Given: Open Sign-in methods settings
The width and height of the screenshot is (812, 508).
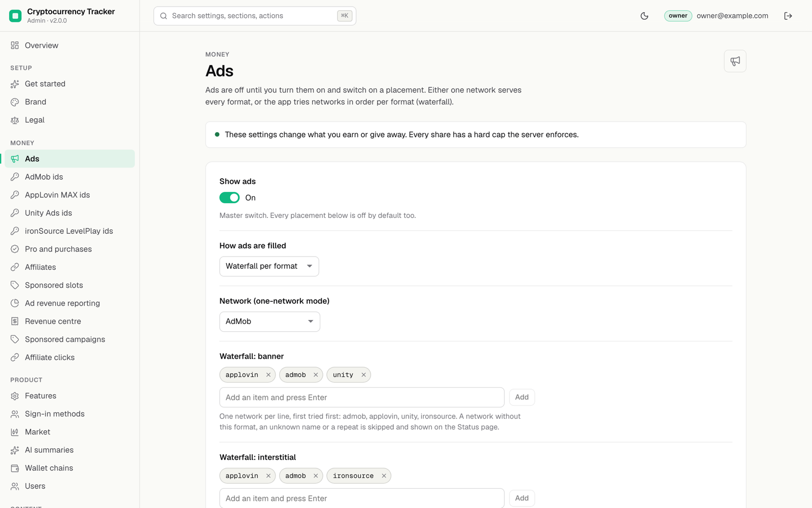Looking at the screenshot, I should [x=70, y=414].
